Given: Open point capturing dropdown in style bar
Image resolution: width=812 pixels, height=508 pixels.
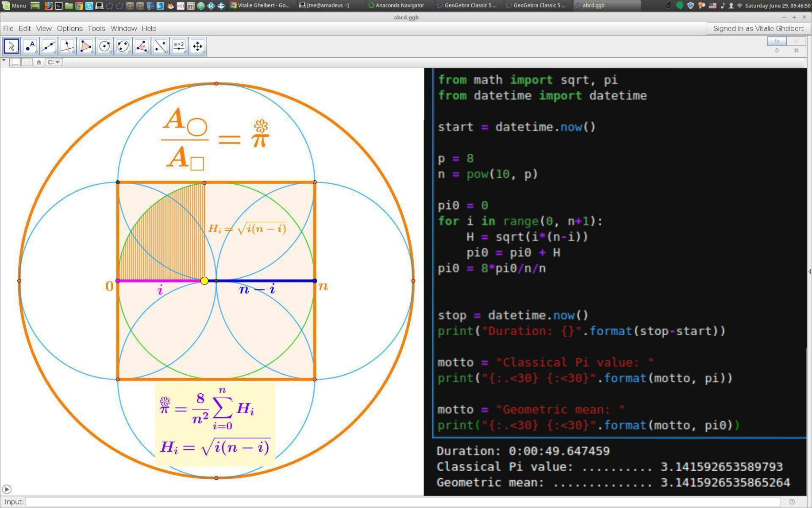Looking at the screenshot, I should point(54,62).
